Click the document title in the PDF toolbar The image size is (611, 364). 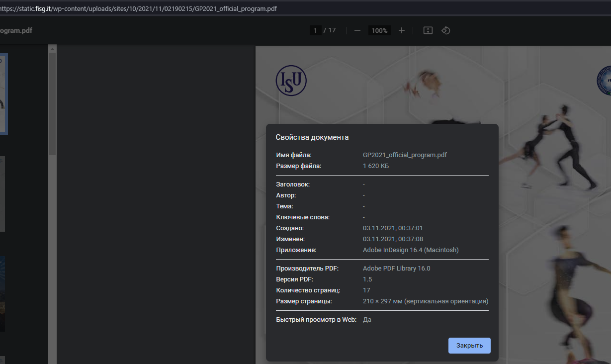point(16,30)
